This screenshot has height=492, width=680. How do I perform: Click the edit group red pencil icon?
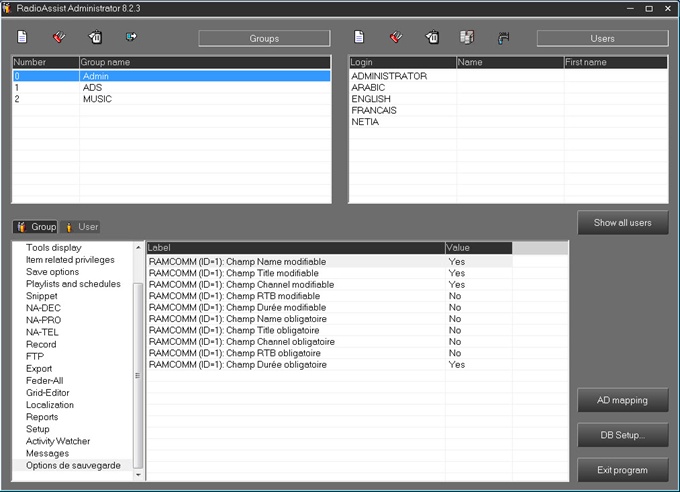pyautogui.click(x=59, y=38)
